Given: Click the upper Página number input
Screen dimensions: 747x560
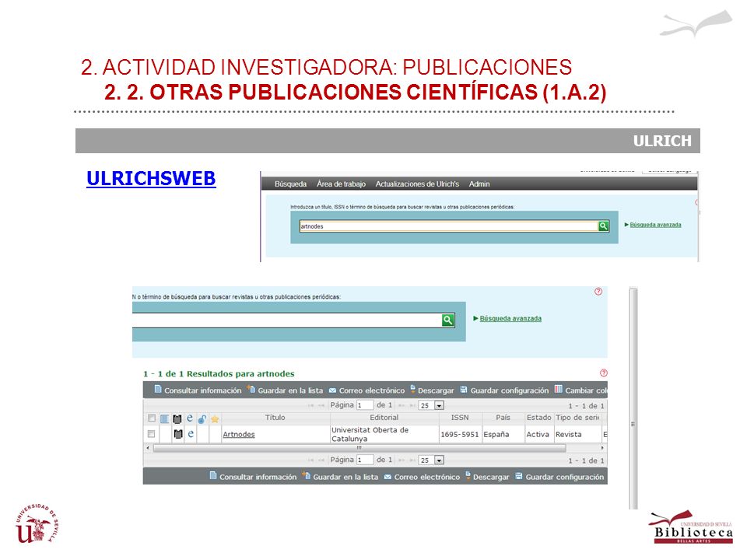Looking at the screenshot, I should click(x=364, y=405).
